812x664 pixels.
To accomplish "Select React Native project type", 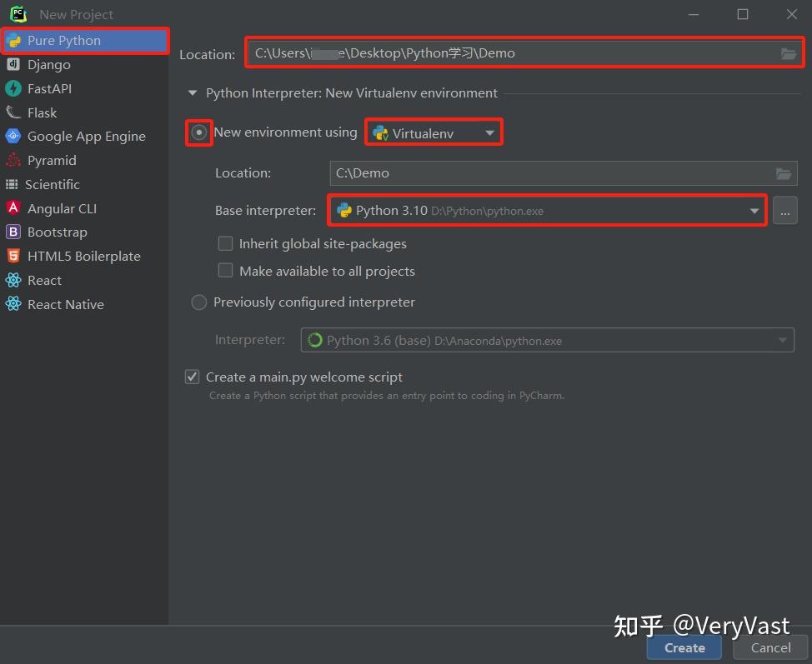I will (85, 304).
